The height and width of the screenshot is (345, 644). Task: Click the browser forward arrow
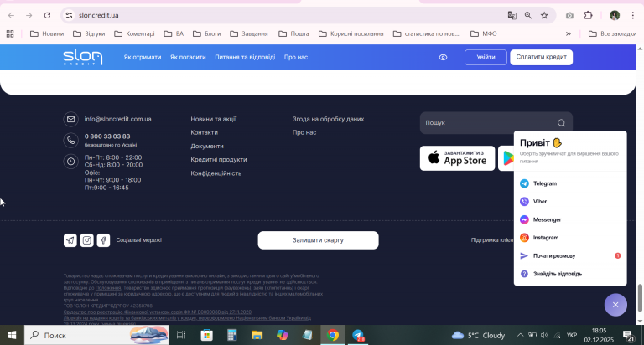[x=29, y=15]
